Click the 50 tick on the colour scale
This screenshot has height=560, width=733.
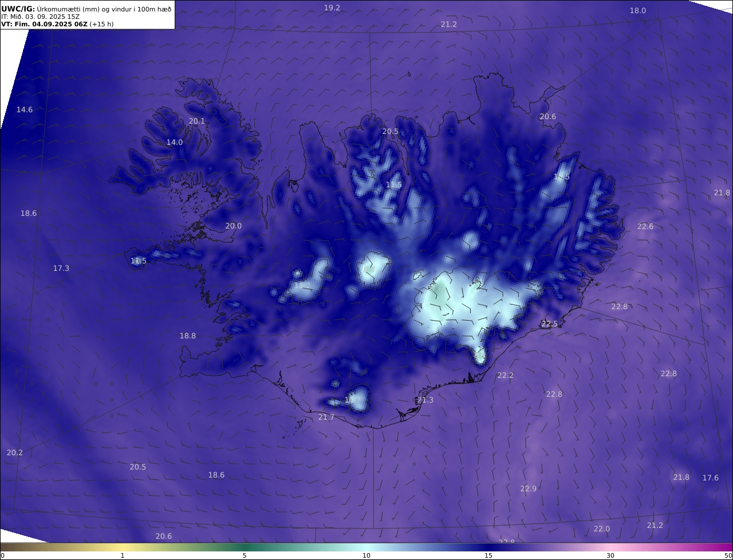click(728, 555)
